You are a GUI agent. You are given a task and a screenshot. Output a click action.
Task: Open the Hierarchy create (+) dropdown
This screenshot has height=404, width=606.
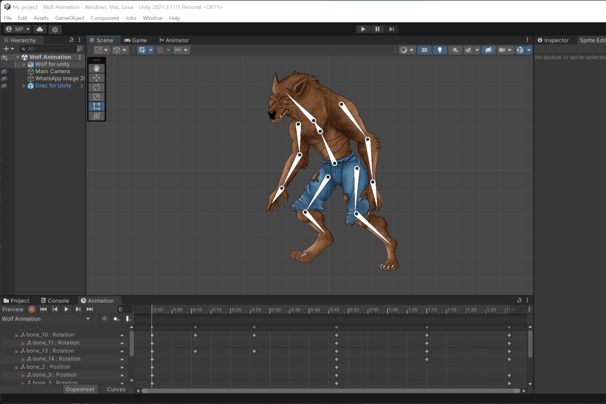(9, 49)
